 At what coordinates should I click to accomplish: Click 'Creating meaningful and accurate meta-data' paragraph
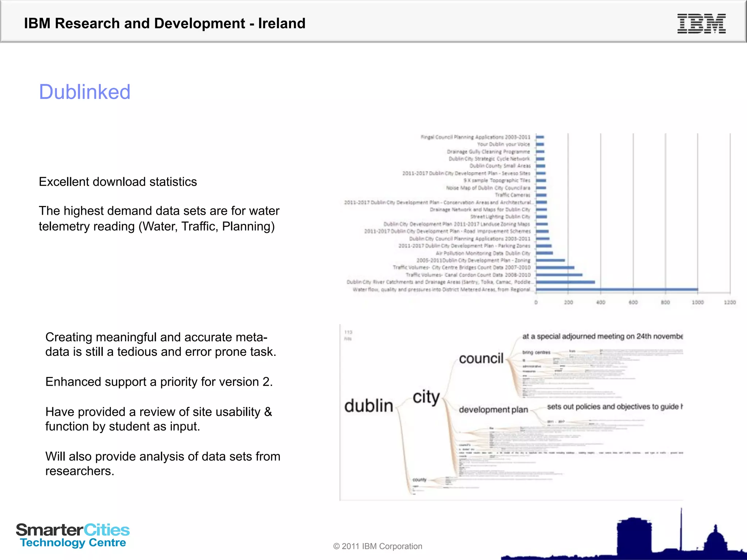coord(160,344)
